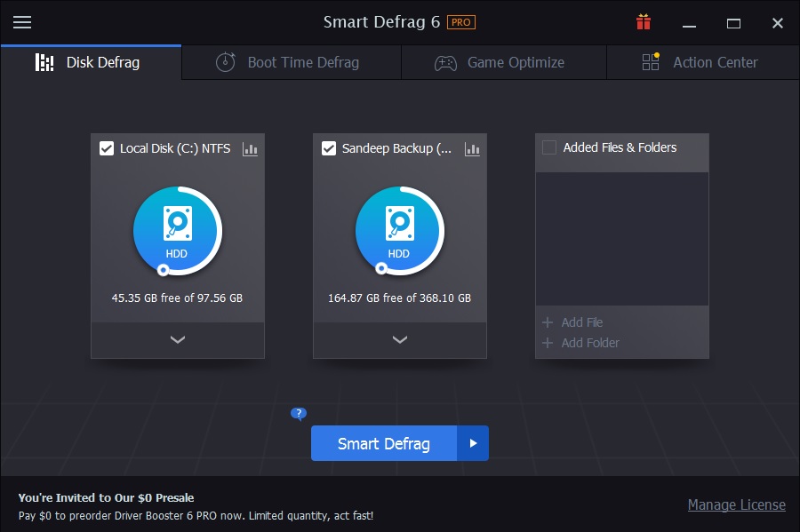The width and height of the screenshot is (800, 532).
Task: Click Add Folder in files panel
Action: tap(590, 343)
